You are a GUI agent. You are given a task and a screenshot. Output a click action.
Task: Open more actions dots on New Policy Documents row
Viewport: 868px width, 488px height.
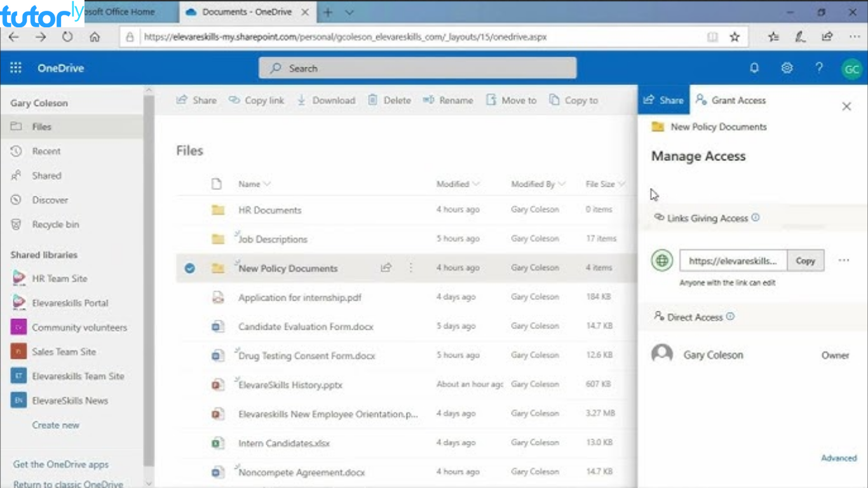click(411, 268)
